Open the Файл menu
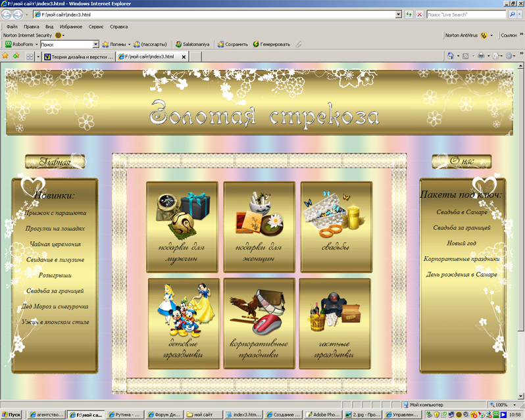Viewport: 525px width, 420px height. [12, 26]
